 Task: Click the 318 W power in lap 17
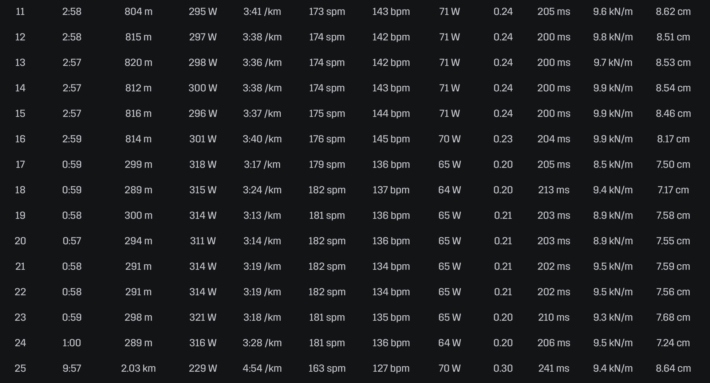pyautogui.click(x=203, y=164)
